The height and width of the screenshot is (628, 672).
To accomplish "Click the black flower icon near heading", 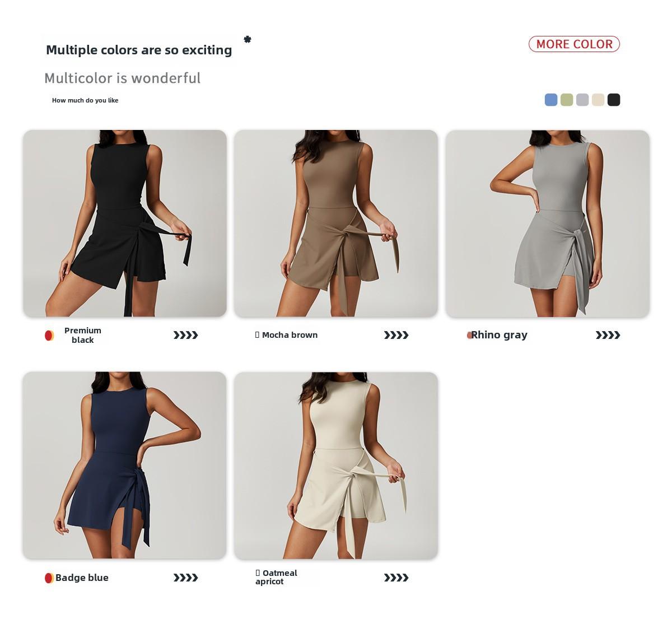I will 248,39.
